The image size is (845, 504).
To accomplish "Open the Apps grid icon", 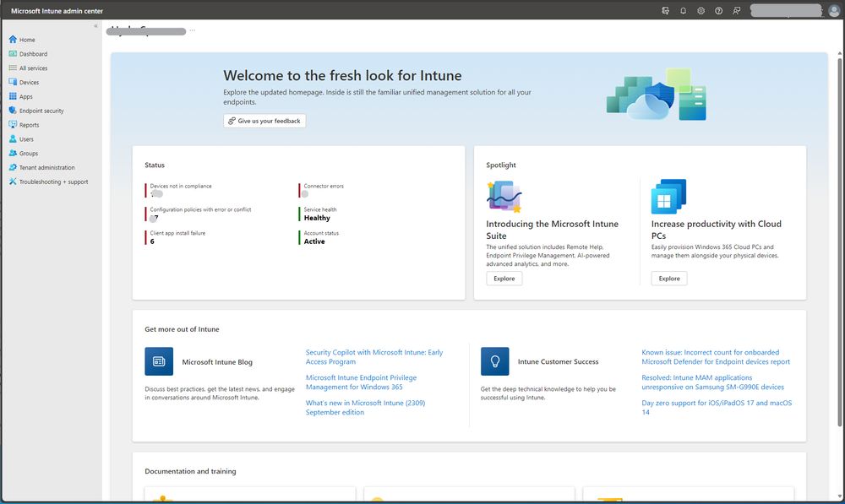I will pos(13,96).
